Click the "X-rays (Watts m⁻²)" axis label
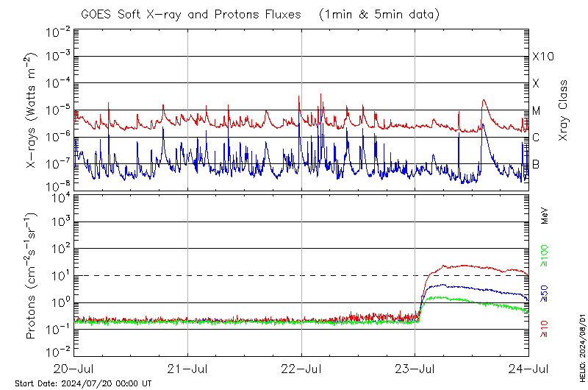The image size is (588, 390). pos(32,112)
